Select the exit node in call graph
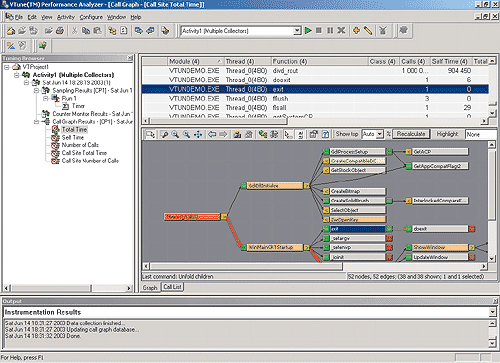Image resolution: width=500 pixels, height=363 pixels. click(357, 229)
